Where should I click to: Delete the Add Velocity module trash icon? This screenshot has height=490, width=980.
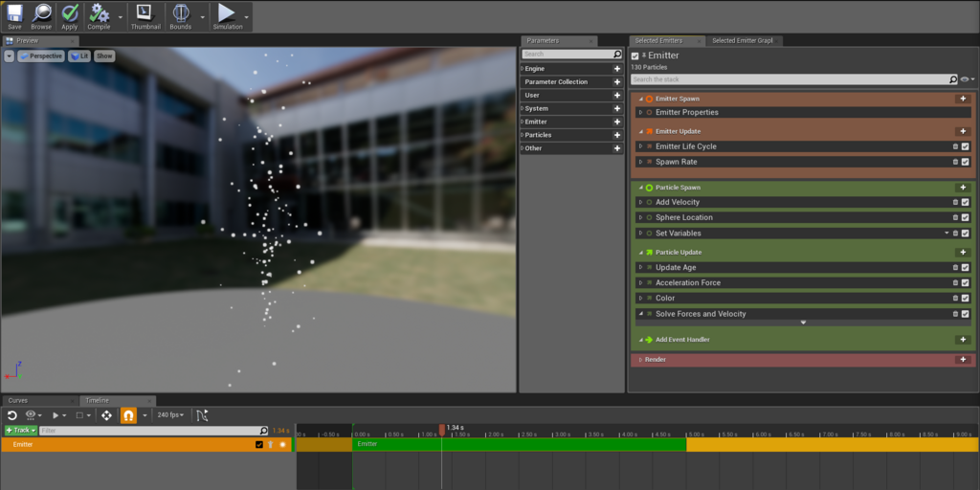pyautogui.click(x=955, y=202)
